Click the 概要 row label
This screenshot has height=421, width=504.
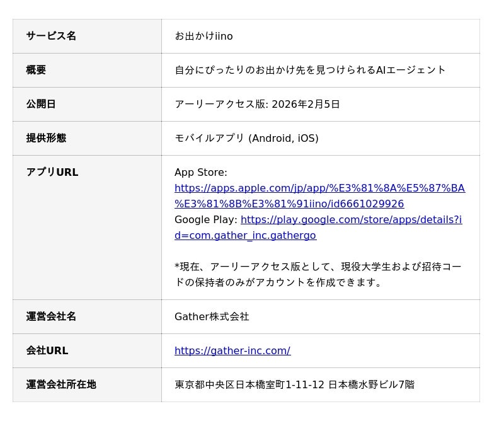[36, 71]
